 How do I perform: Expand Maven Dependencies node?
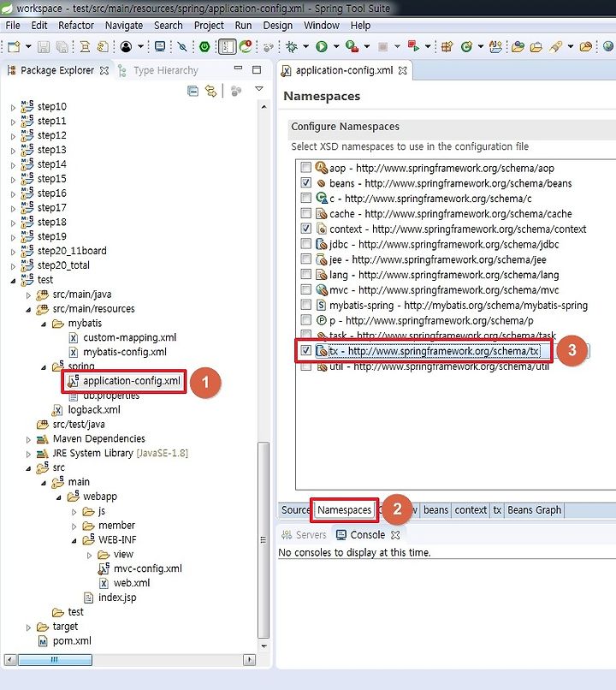coord(28,439)
